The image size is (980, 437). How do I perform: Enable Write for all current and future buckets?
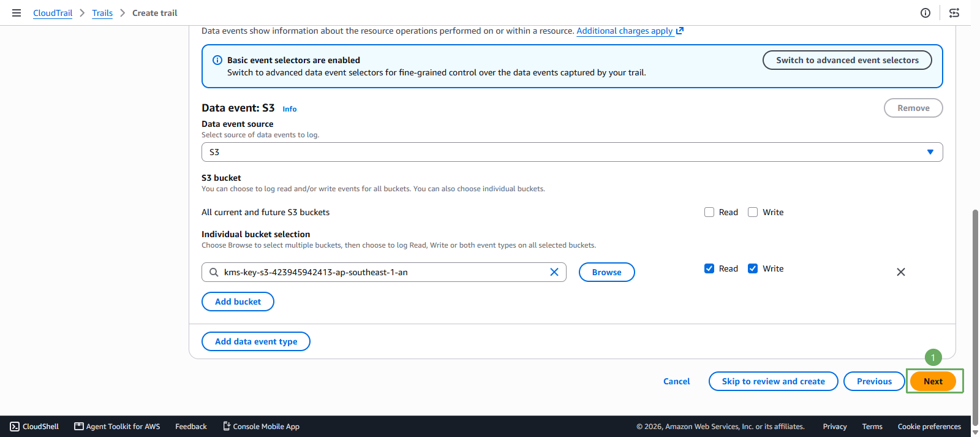[753, 212]
